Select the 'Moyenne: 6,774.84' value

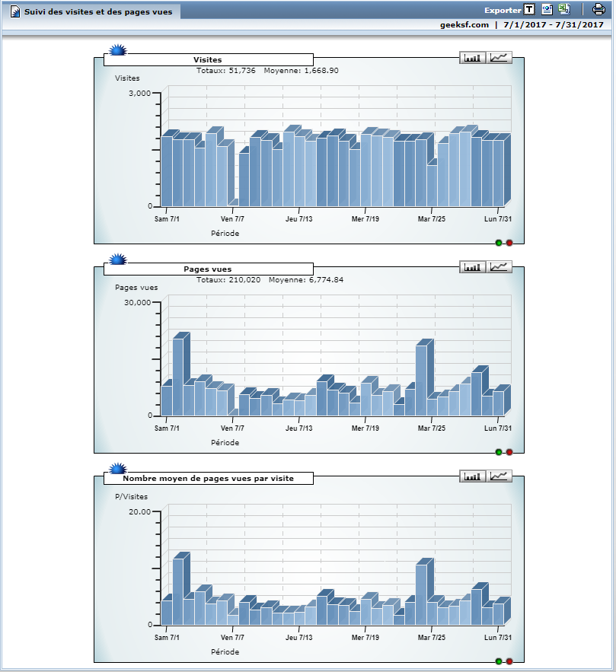click(x=306, y=280)
